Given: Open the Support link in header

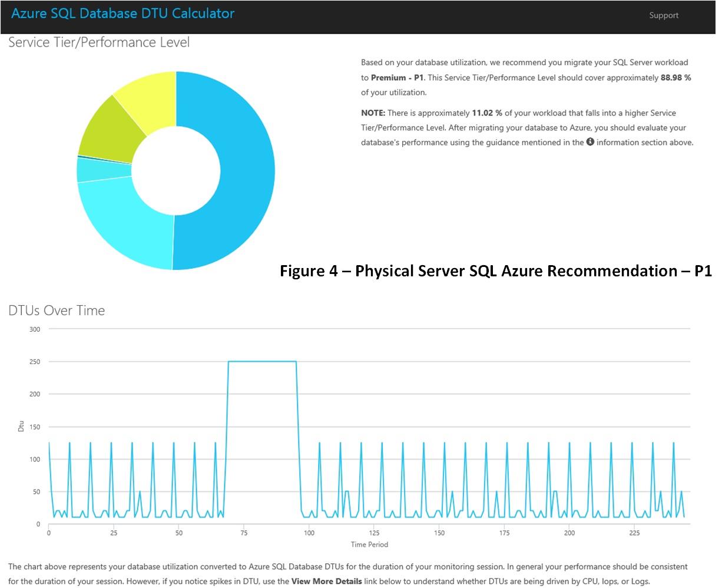Looking at the screenshot, I should coord(664,15).
